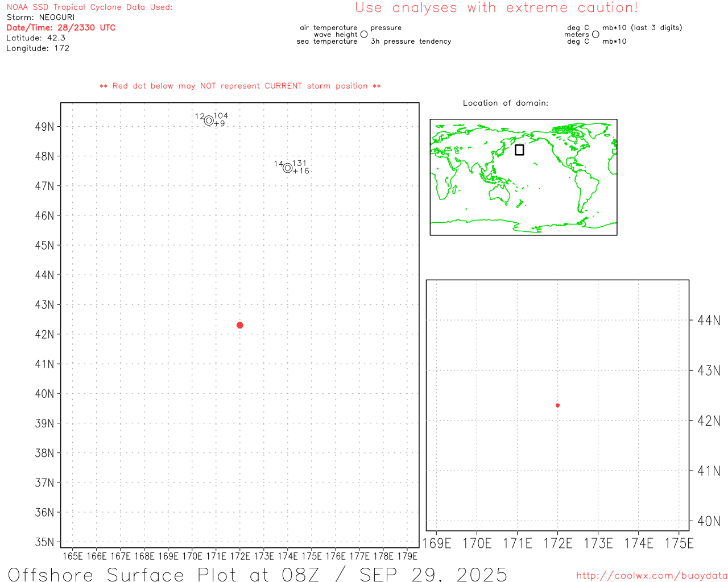Click the "+16" pressure tendency value

(301, 171)
